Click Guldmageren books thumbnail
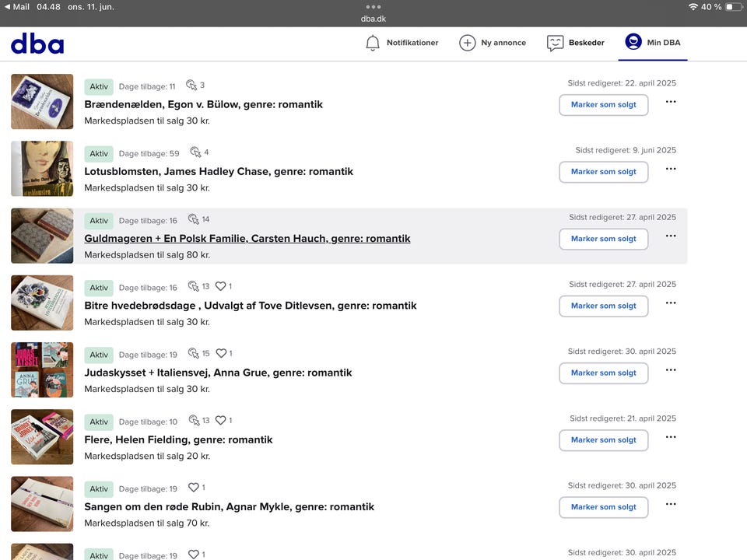This screenshot has height=560, width=747. pyautogui.click(x=42, y=236)
